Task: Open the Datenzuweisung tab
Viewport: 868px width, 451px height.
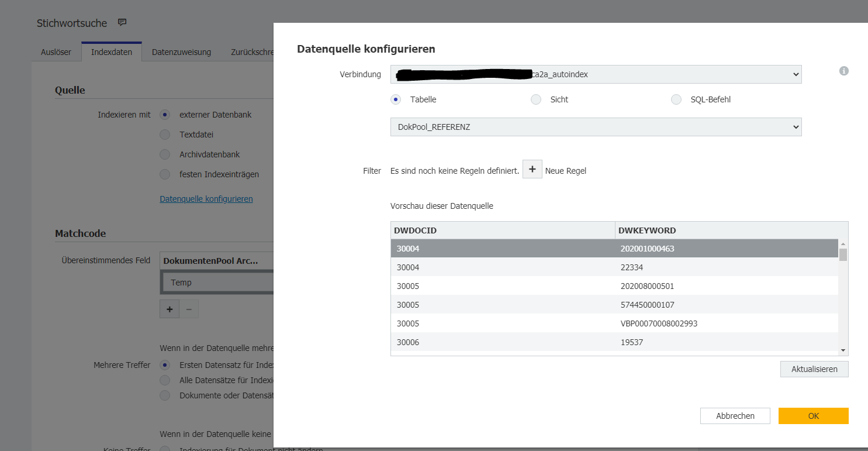Action: click(x=181, y=52)
